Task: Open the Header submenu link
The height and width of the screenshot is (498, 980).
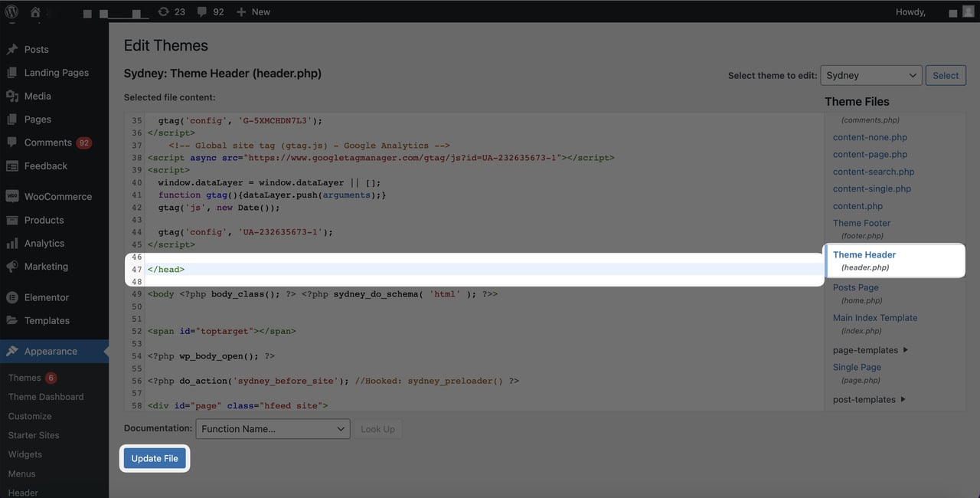Action: click(x=23, y=492)
